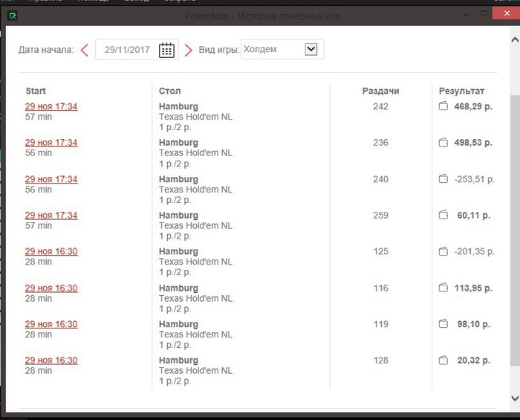Select the 60,11 р. result value
This screenshot has width=520, height=420.
click(x=474, y=216)
